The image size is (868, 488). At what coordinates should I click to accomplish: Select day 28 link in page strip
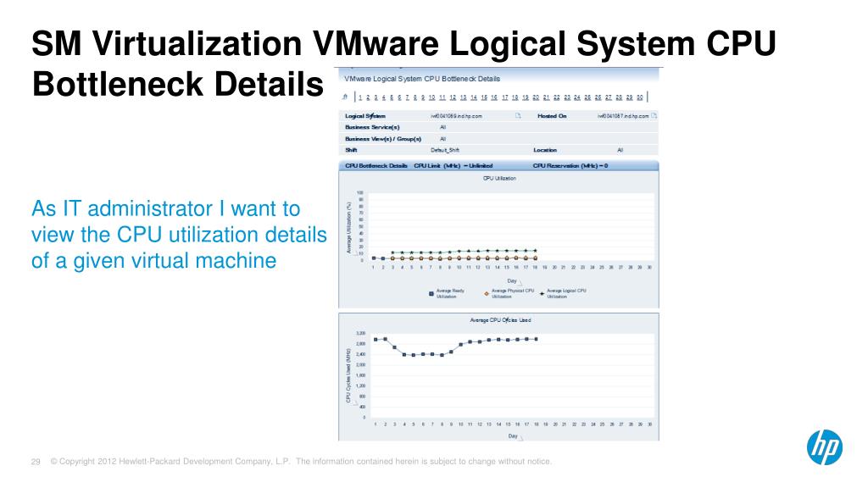(619, 97)
